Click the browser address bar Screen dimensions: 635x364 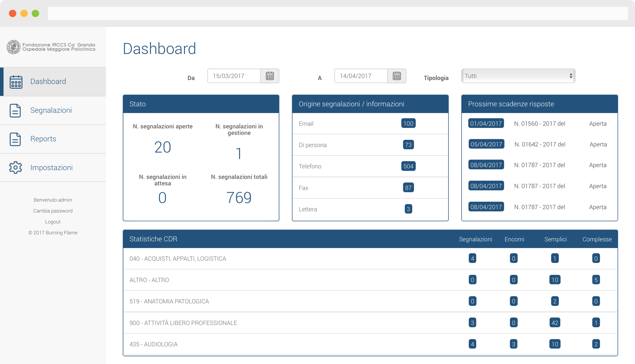(338, 13)
